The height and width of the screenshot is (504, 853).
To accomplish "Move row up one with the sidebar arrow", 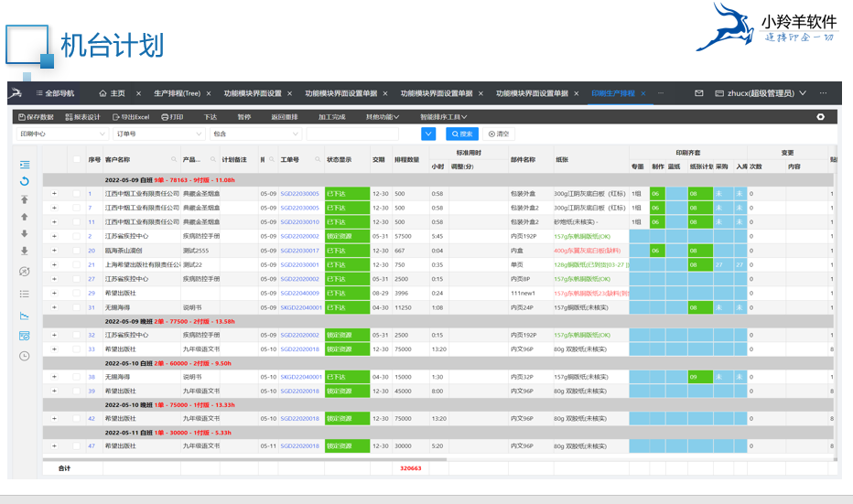I will click(x=25, y=217).
